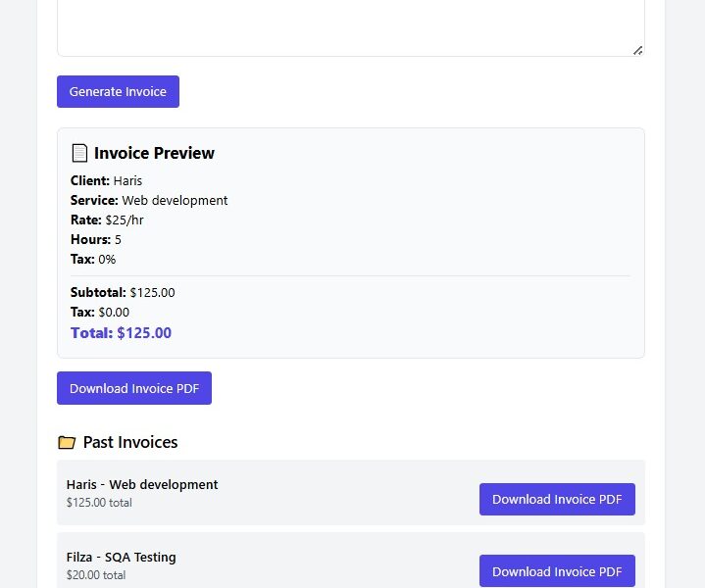Click the Past Invoices heading

tap(130, 443)
